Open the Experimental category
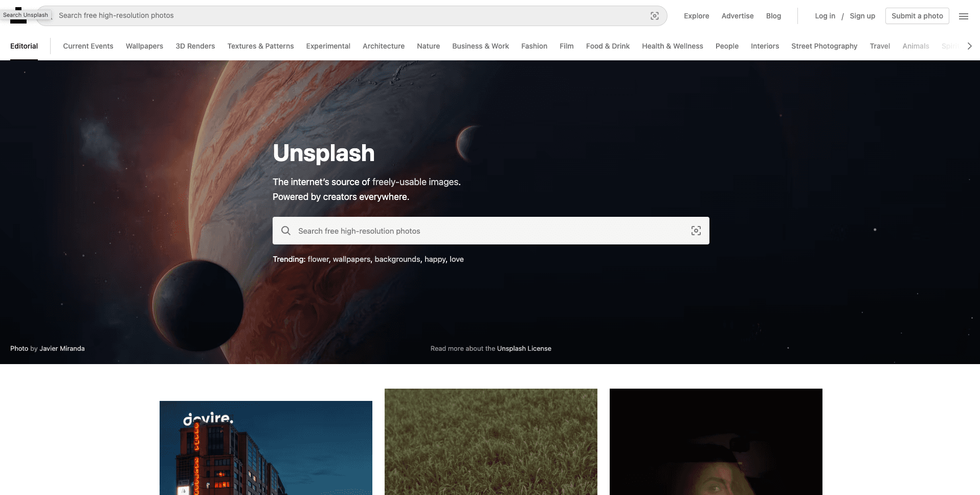The height and width of the screenshot is (495, 980). [328, 46]
